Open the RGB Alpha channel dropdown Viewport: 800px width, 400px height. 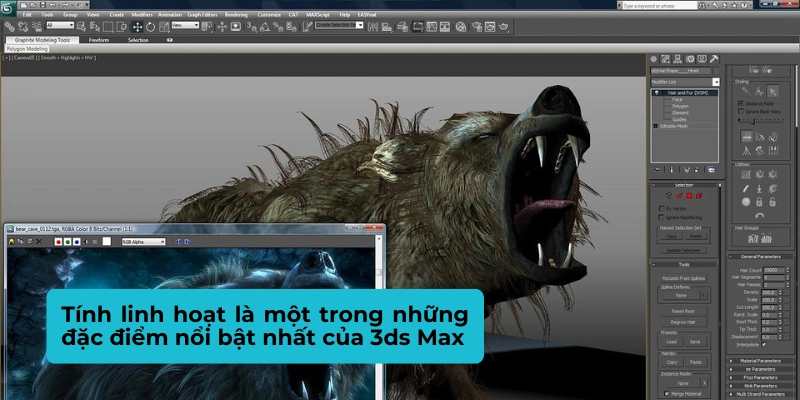pyautogui.click(x=143, y=242)
